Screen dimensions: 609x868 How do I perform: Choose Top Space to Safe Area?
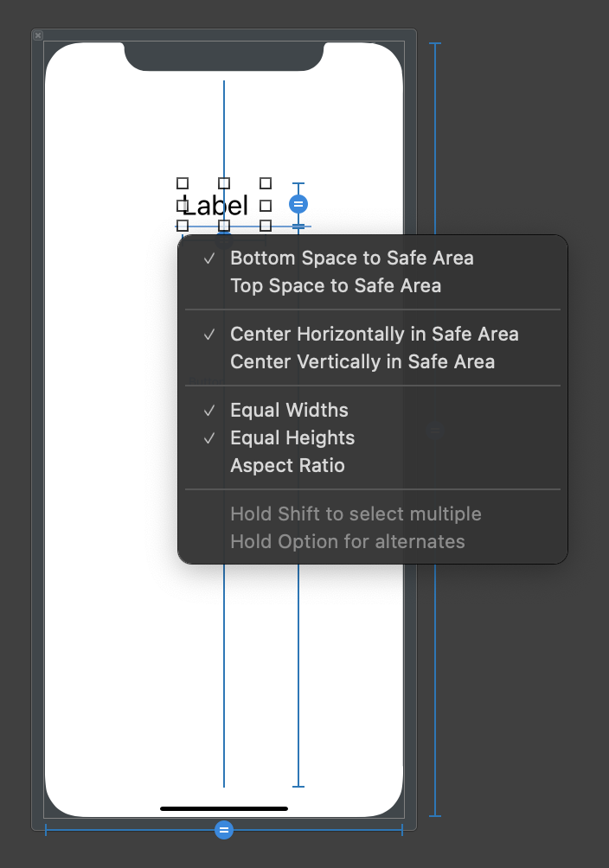pos(336,285)
